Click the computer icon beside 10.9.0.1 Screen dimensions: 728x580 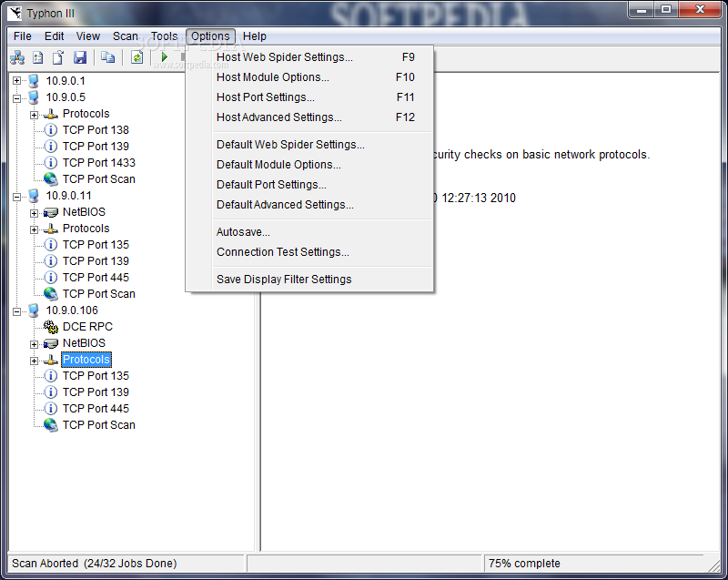34,81
